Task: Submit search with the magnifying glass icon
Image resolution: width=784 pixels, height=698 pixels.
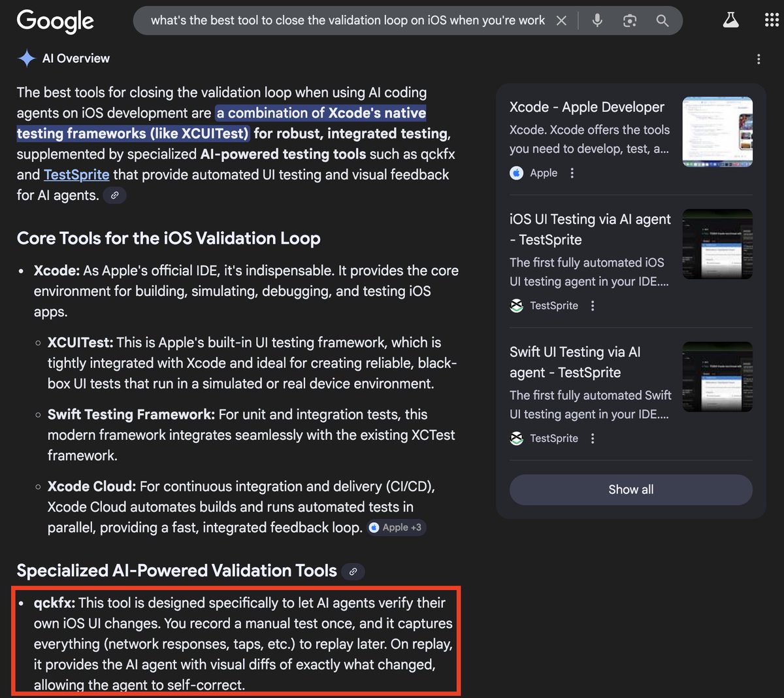Action: point(662,21)
